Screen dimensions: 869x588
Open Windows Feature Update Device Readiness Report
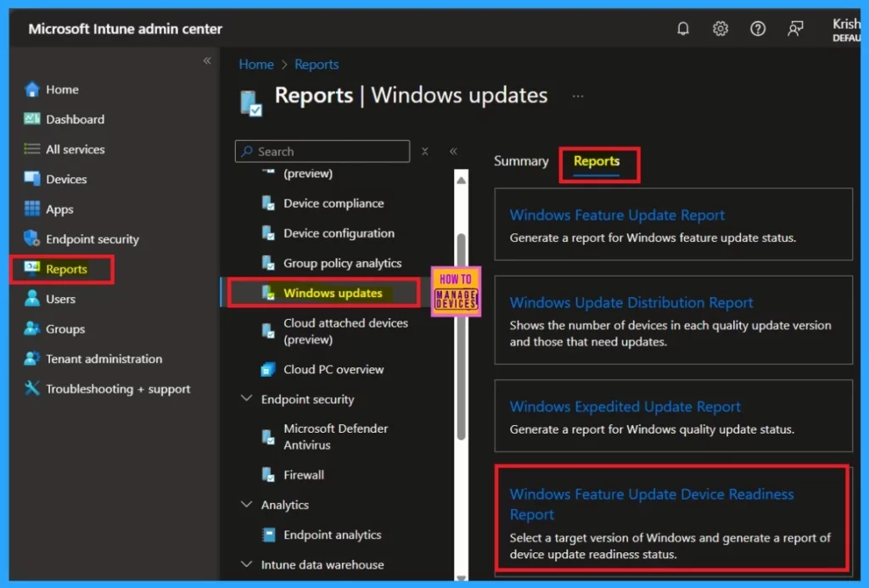[652, 504]
